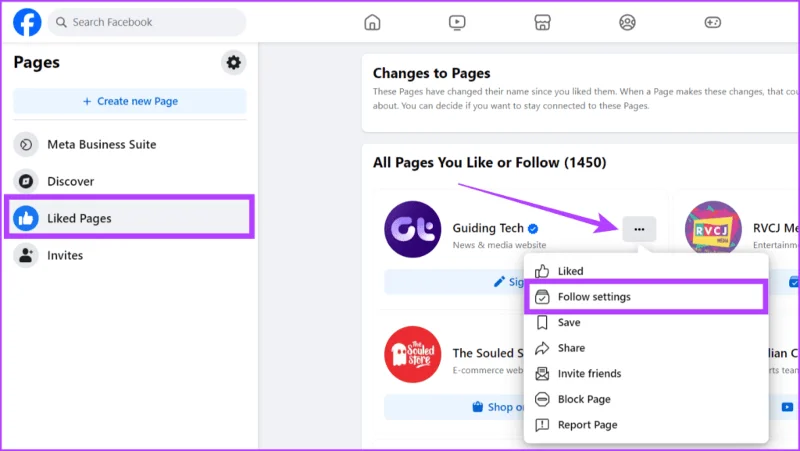800x451 pixels.
Task: Click the Follow settings checkbox icon
Action: [x=542, y=297]
